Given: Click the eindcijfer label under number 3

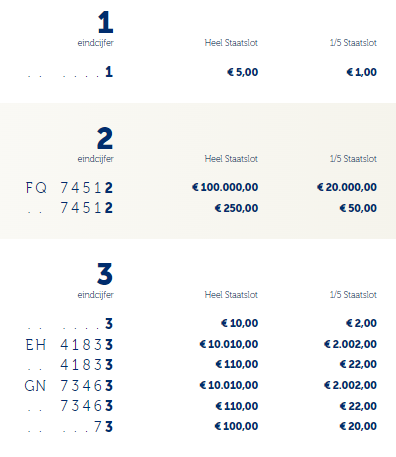Looking at the screenshot, I should (96, 295).
